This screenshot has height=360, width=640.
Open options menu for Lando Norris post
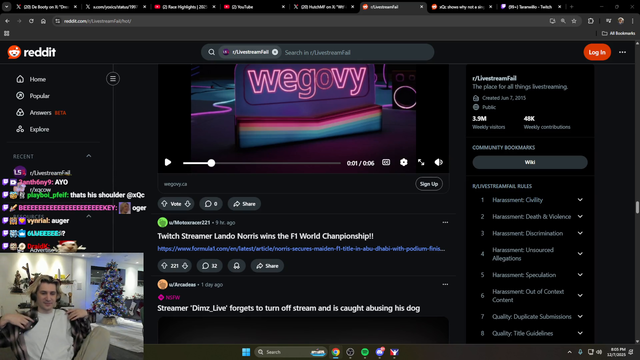(445, 222)
